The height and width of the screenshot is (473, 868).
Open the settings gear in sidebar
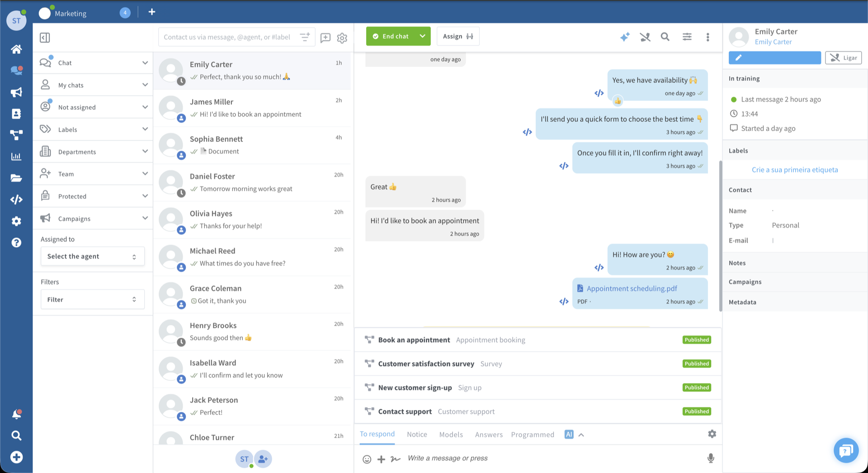point(16,221)
